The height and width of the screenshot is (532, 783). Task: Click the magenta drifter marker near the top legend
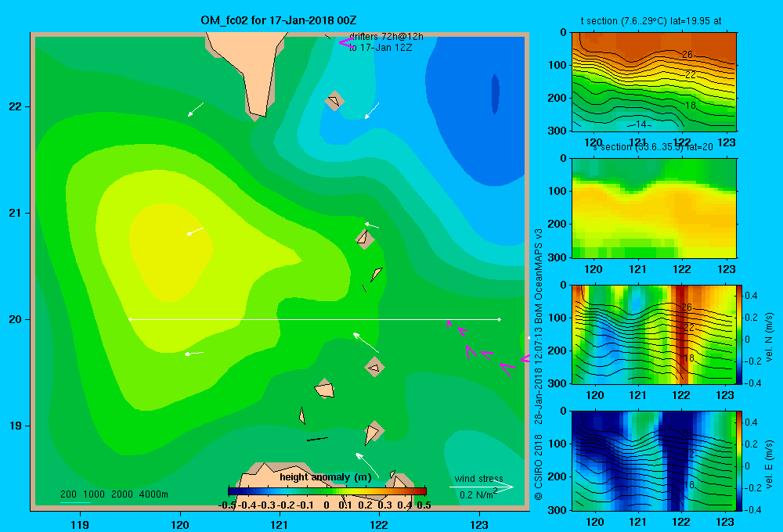pyautogui.click(x=347, y=43)
